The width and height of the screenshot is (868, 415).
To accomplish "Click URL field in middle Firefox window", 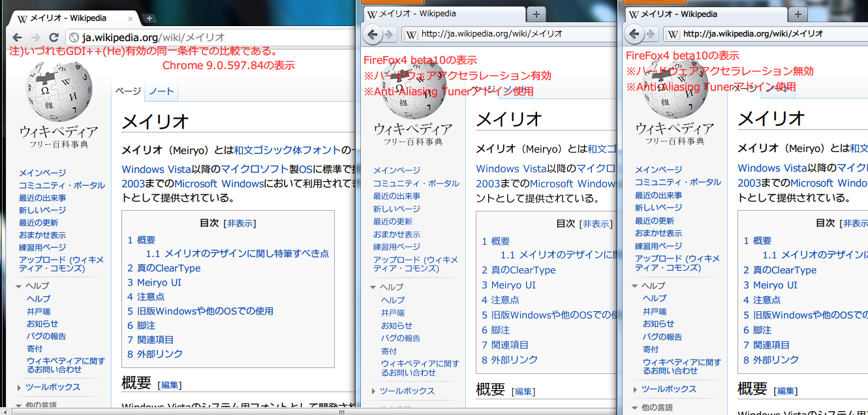I will click(x=509, y=34).
